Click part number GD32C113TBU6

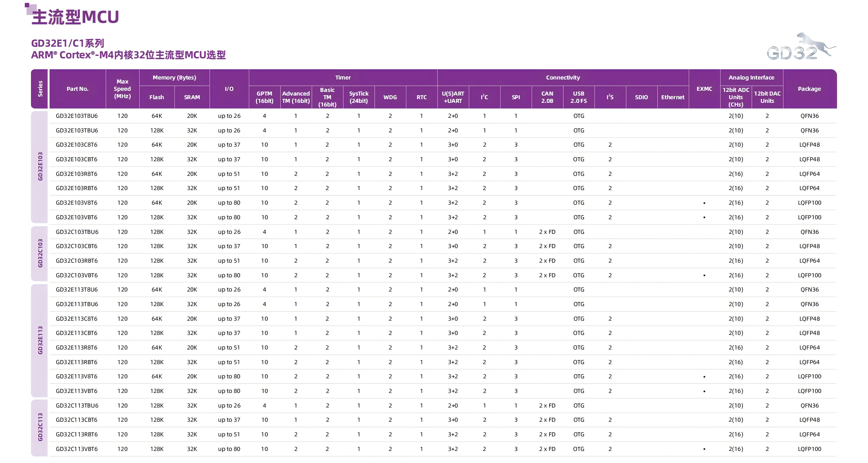tap(77, 406)
